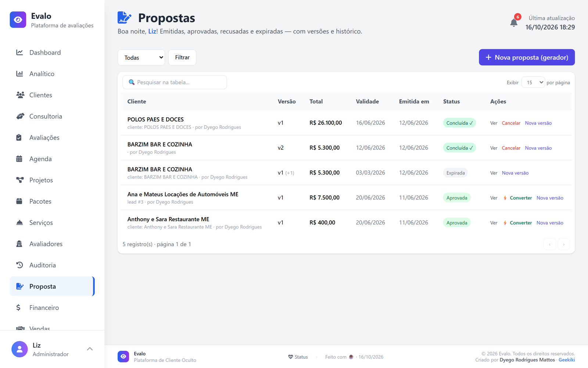Click the Dashboard chart icon in sidebar
The width and height of the screenshot is (588, 368).
pos(19,53)
